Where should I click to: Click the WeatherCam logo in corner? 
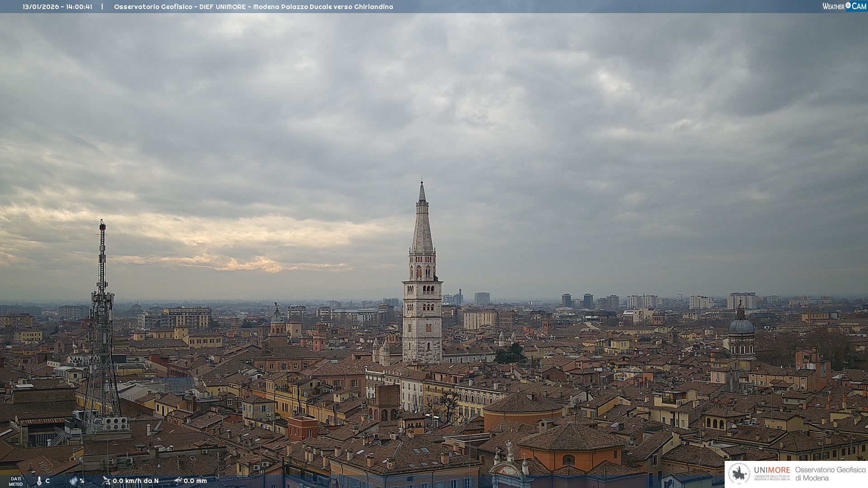(x=844, y=6)
